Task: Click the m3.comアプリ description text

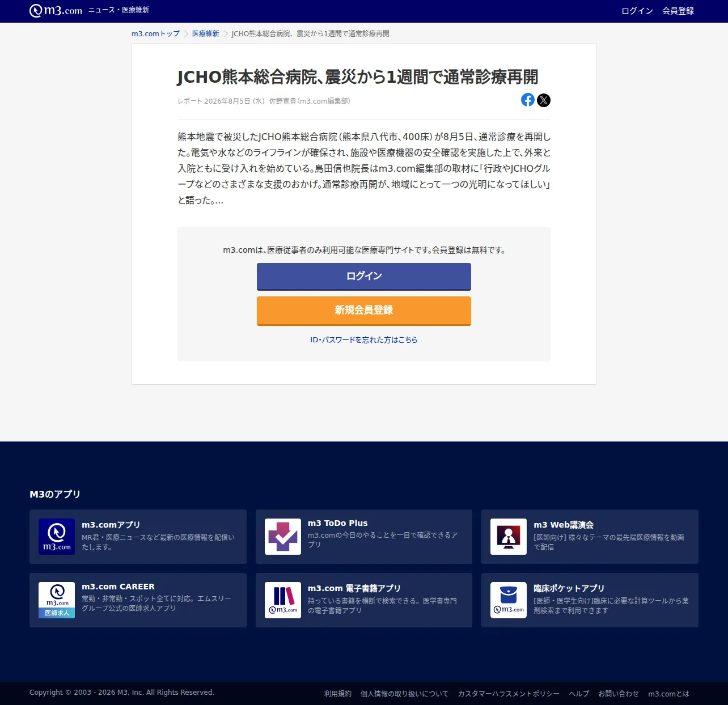Action: tap(158, 542)
